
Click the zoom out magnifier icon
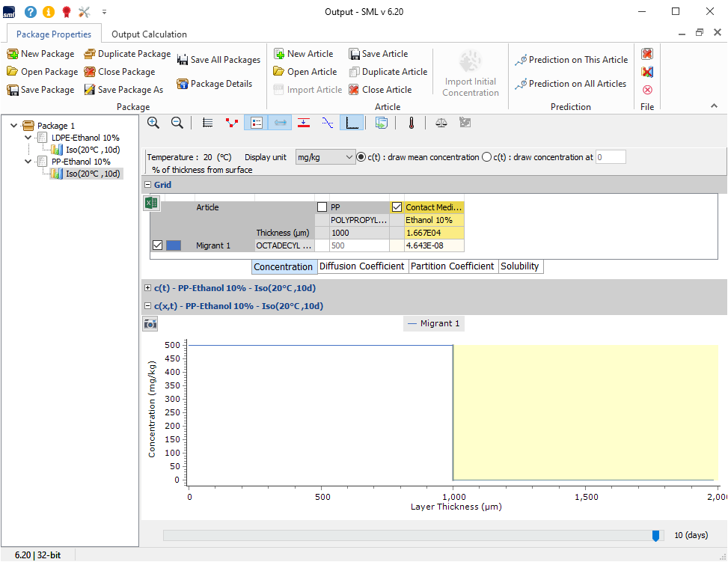click(177, 123)
